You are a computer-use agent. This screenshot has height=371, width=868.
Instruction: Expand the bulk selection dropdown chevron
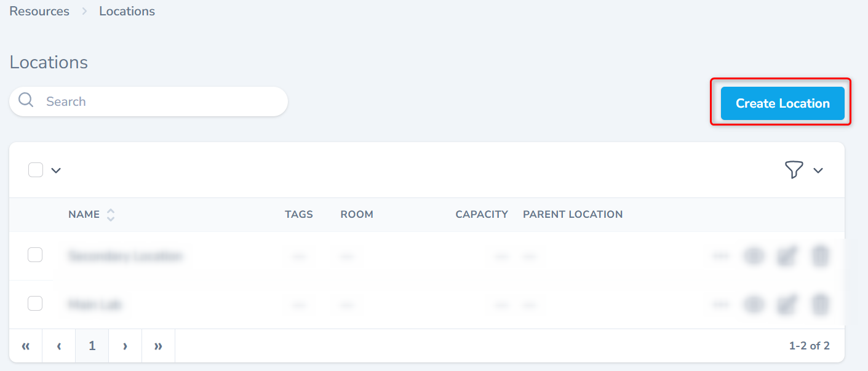(x=56, y=170)
